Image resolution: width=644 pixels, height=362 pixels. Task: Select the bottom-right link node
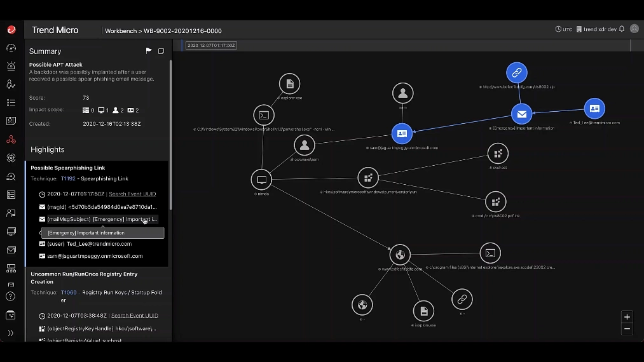(462, 299)
